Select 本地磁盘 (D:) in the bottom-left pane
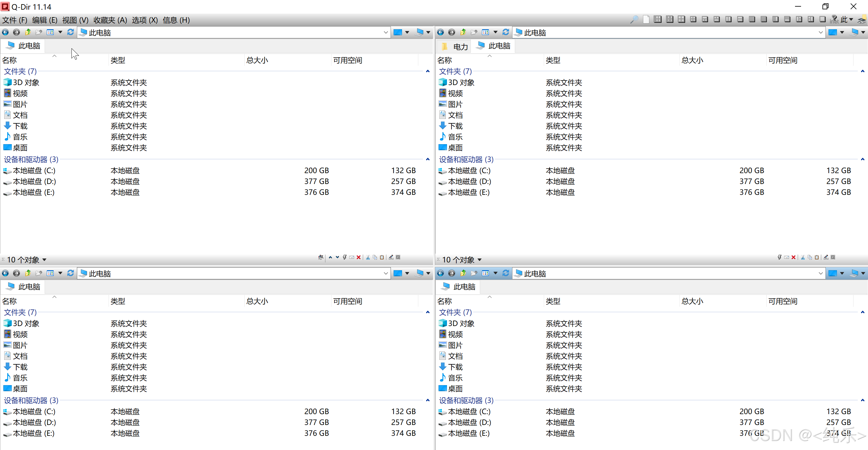The height and width of the screenshot is (450, 868). 34,422
